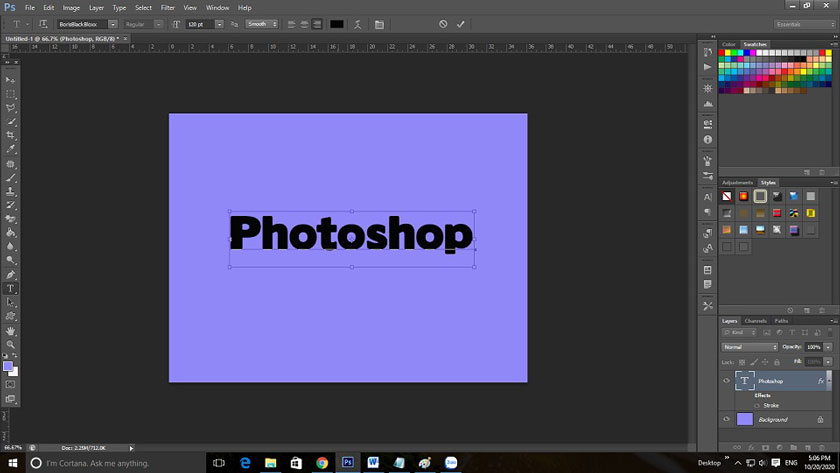840x473 pixels.
Task: Switch to the Adjustments tab
Action: coord(737,183)
